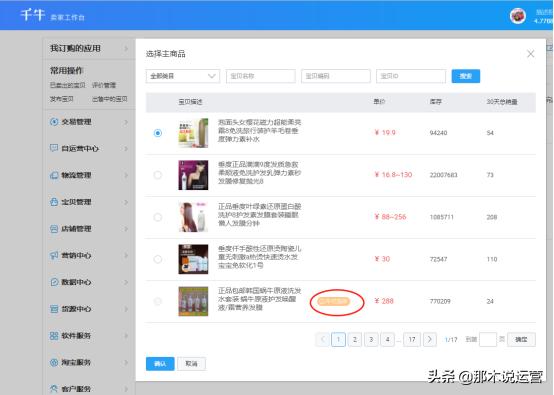Close the 选择主商品 dialog with the X
The height and width of the screenshot is (395, 554).
coord(530,54)
